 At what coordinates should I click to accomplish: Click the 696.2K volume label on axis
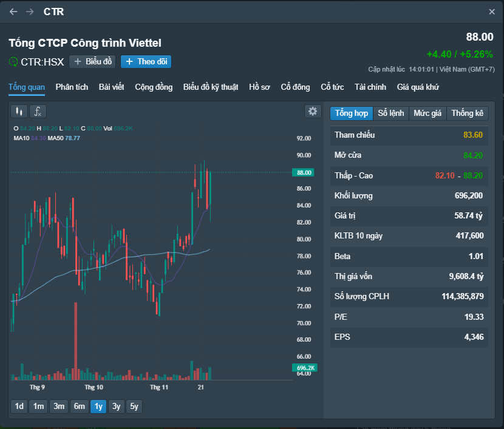coord(305,368)
